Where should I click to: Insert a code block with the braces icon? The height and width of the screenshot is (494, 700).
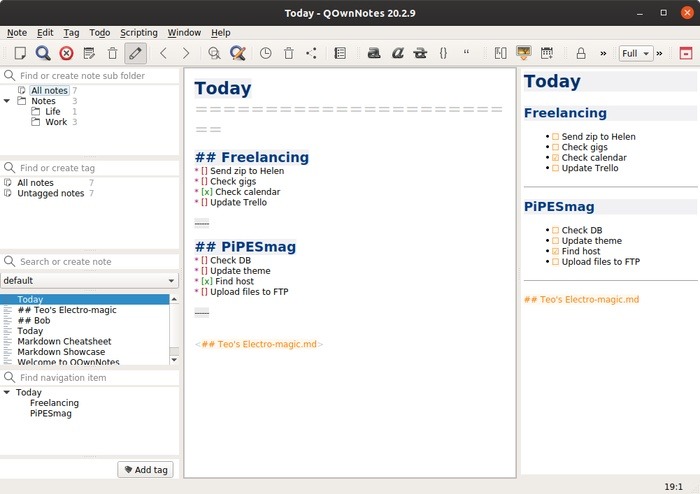443,53
